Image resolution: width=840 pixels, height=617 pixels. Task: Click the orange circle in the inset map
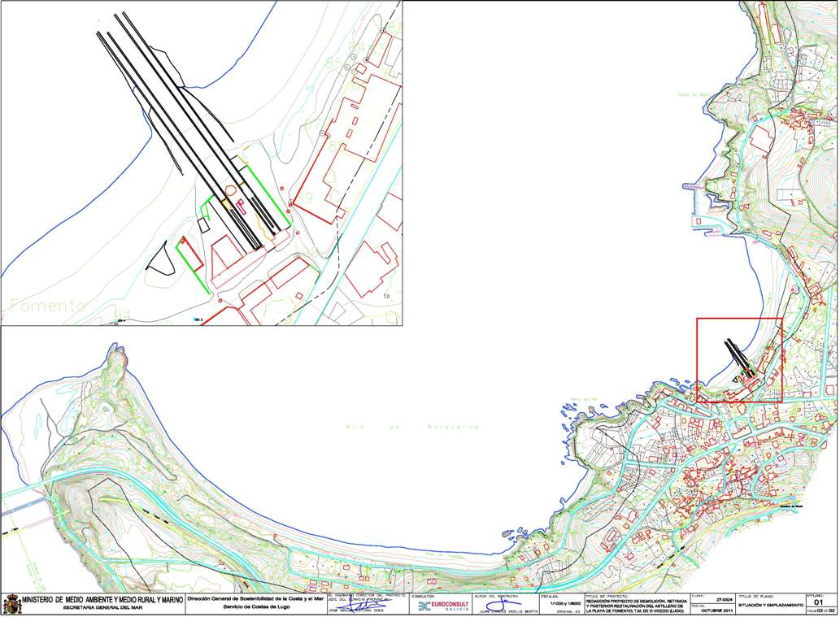point(230,190)
